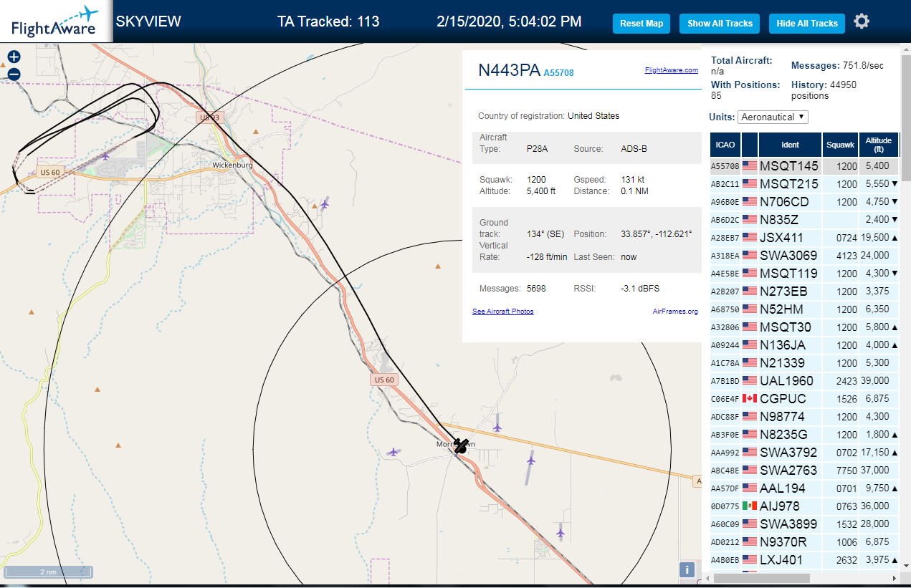
Task: Select the AAL194 aircraft row
Action: pyautogui.click(x=803, y=488)
